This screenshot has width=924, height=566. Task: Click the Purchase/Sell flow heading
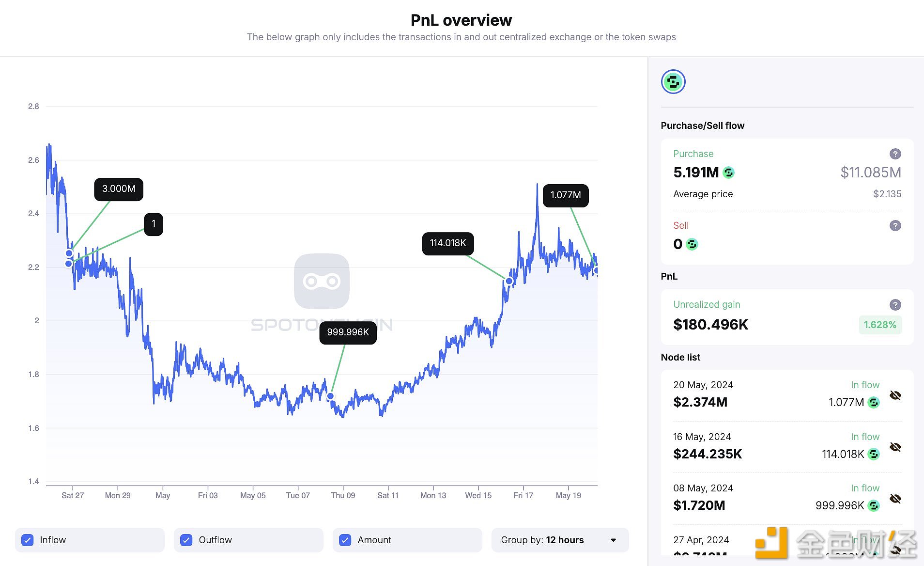703,126
